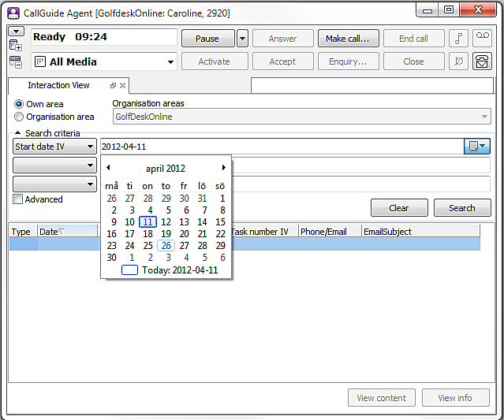Image resolution: width=504 pixels, height=420 pixels.
Task: Click the start date field showing 2012-04-11
Action: pos(282,147)
